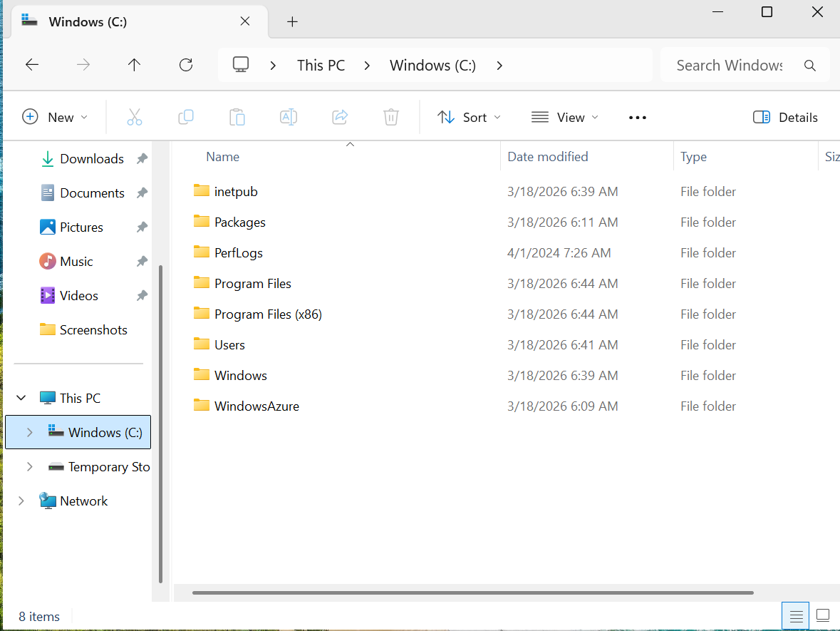Expand the Temporary Storage tree node
This screenshot has width=840, height=631.
pos(30,466)
